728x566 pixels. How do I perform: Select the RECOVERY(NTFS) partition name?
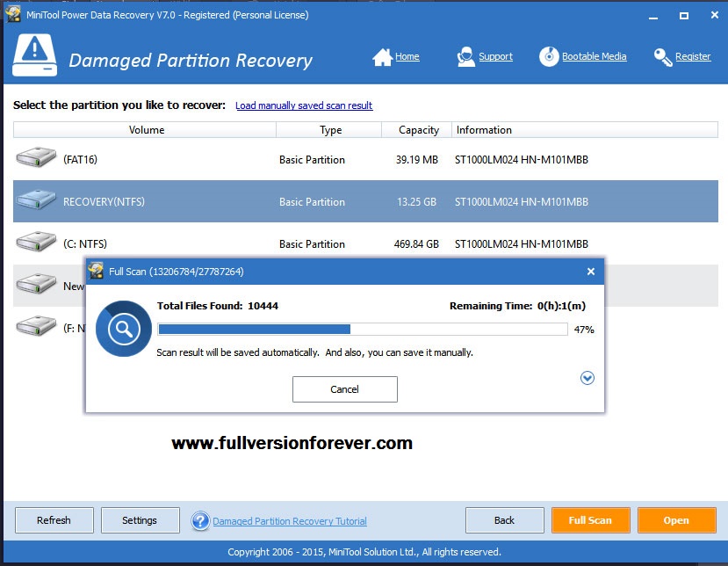tap(104, 201)
